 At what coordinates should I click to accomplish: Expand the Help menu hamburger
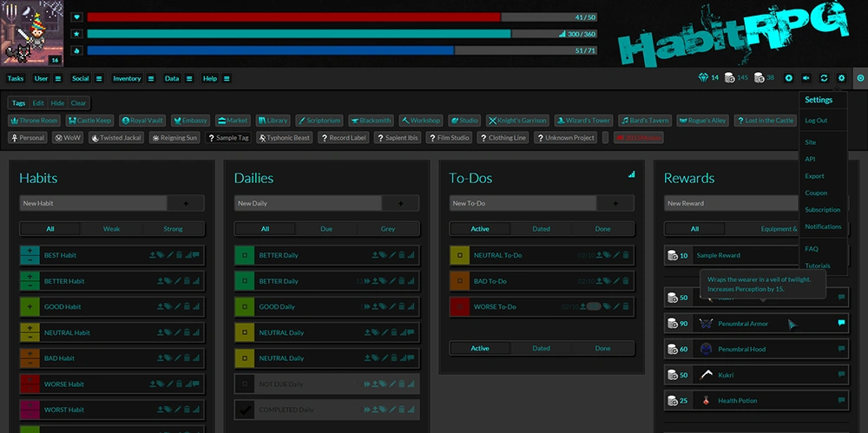(x=227, y=79)
